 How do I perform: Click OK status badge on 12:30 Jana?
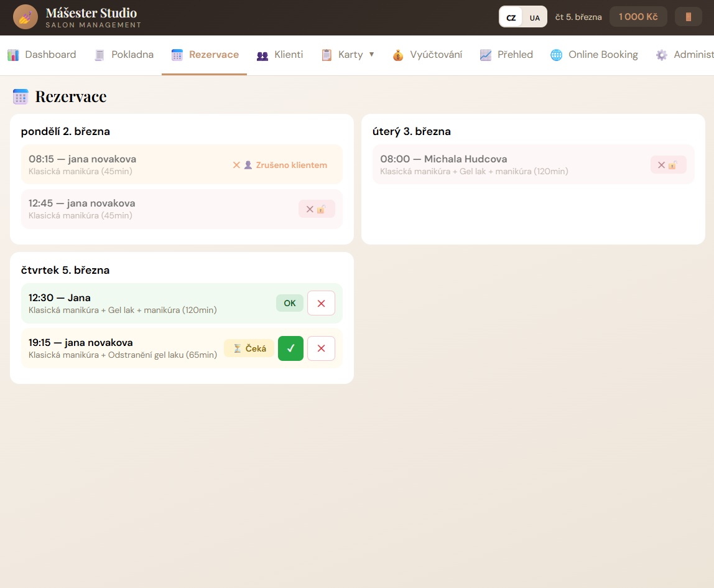(x=290, y=304)
